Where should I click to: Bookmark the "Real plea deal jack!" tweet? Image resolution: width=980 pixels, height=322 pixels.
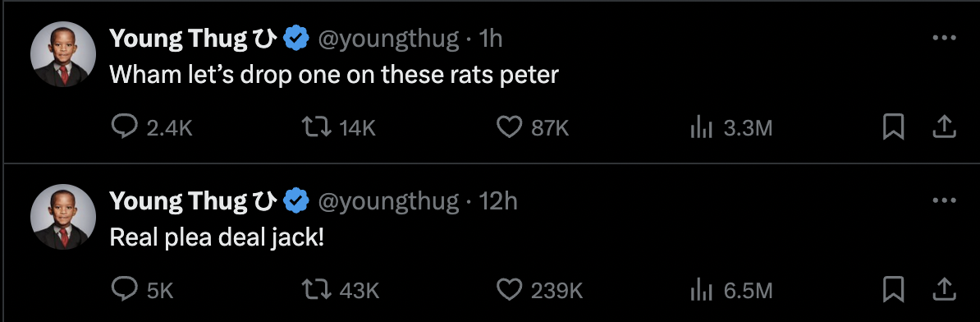[x=894, y=289]
